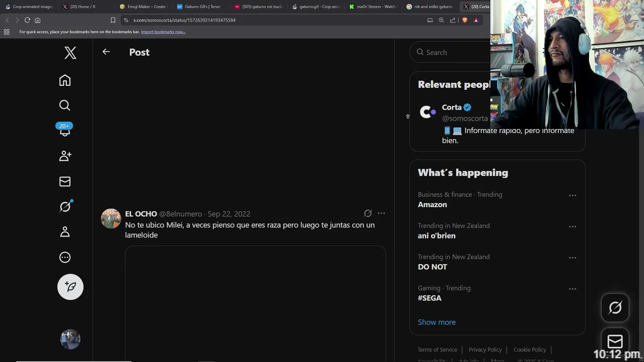
Task: Open EL OCHO's profile picture
Action: (111, 219)
